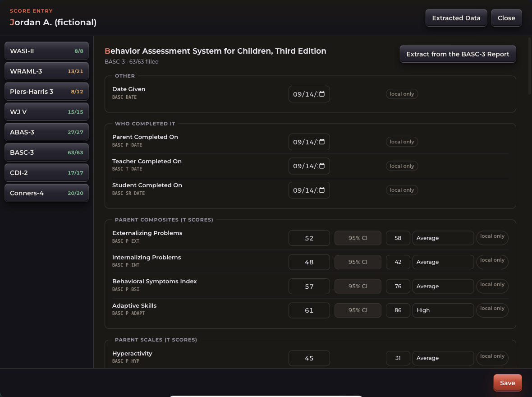532x397 pixels.
Task: Edit the Adaptive Skills T score field
Action: [x=309, y=310]
